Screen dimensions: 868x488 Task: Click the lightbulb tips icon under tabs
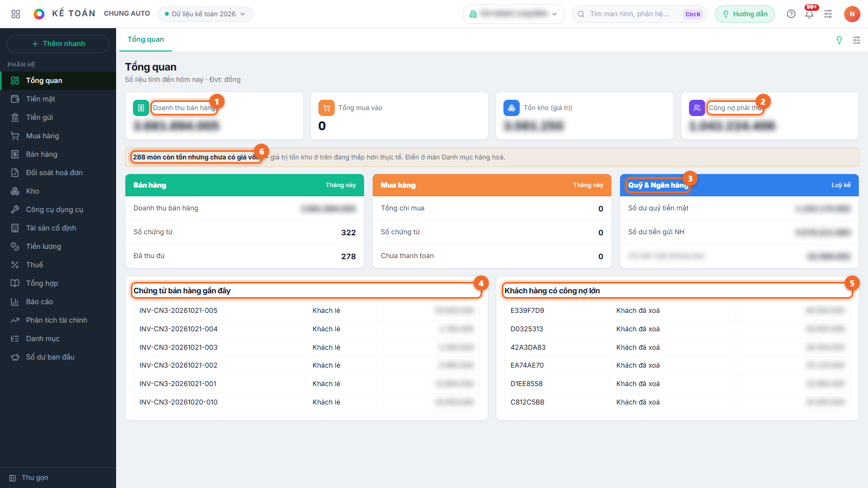pyautogui.click(x=839, y=40)
